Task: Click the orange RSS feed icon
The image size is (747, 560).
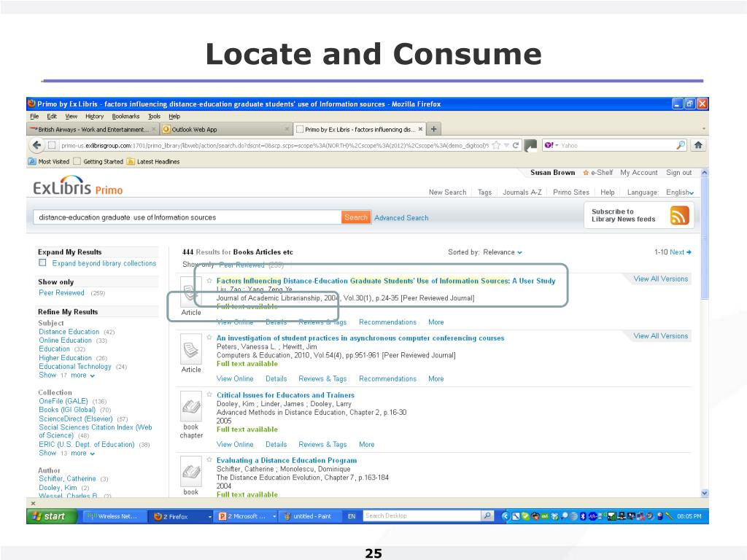Action: point(679,215)
